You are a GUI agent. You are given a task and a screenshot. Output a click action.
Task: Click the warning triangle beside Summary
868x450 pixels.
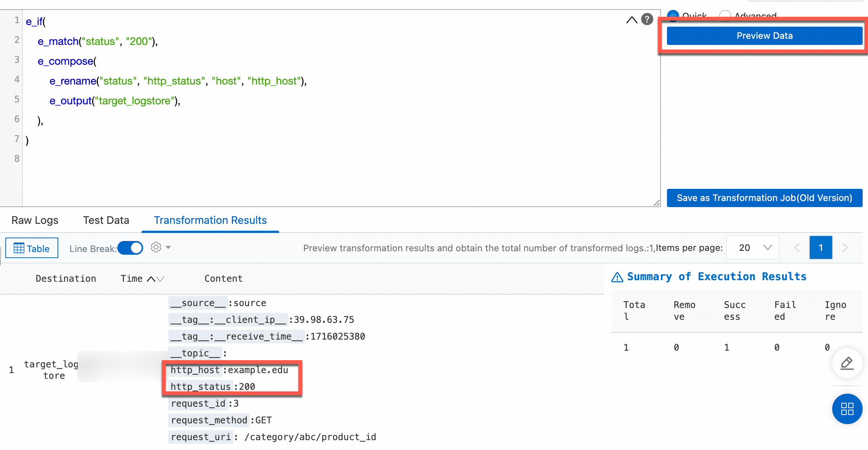coord(617,277)
